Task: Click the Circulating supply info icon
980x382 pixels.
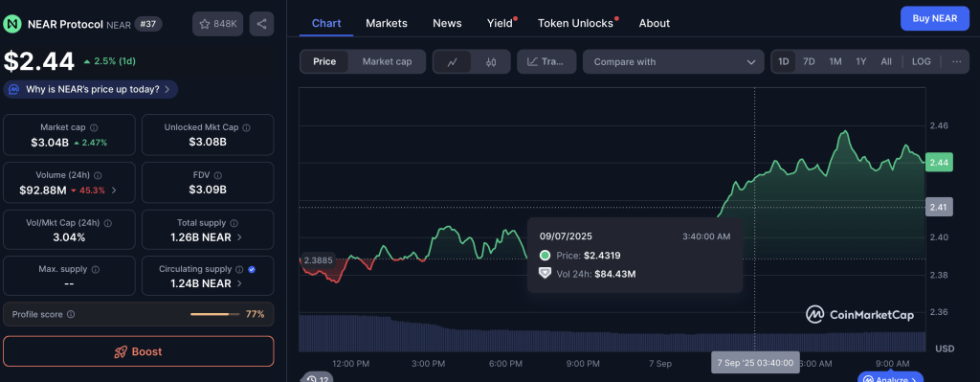Action: (x=238, y=269)
